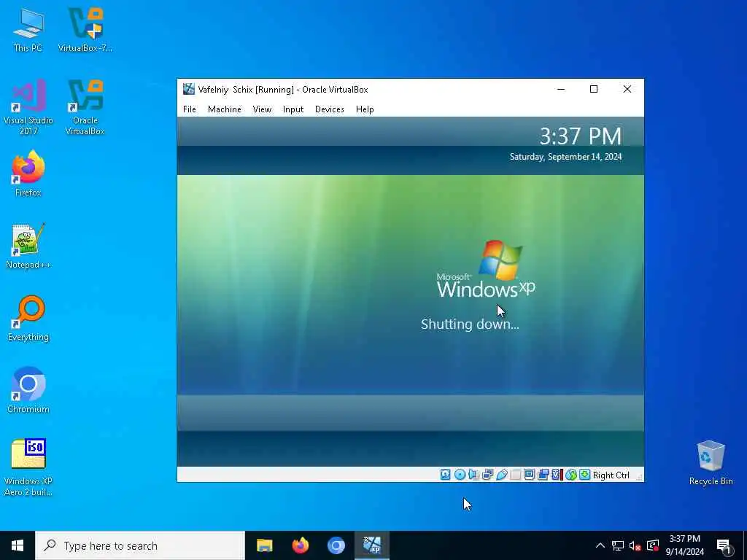
Task: Select the Everything search desktop shortcut
Action: tap(28, 319)
